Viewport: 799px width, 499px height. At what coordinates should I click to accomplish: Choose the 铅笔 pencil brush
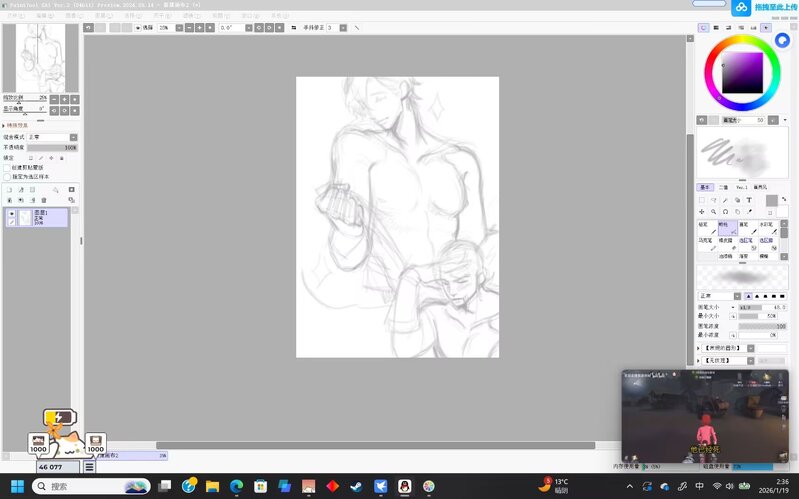(707, 228)
